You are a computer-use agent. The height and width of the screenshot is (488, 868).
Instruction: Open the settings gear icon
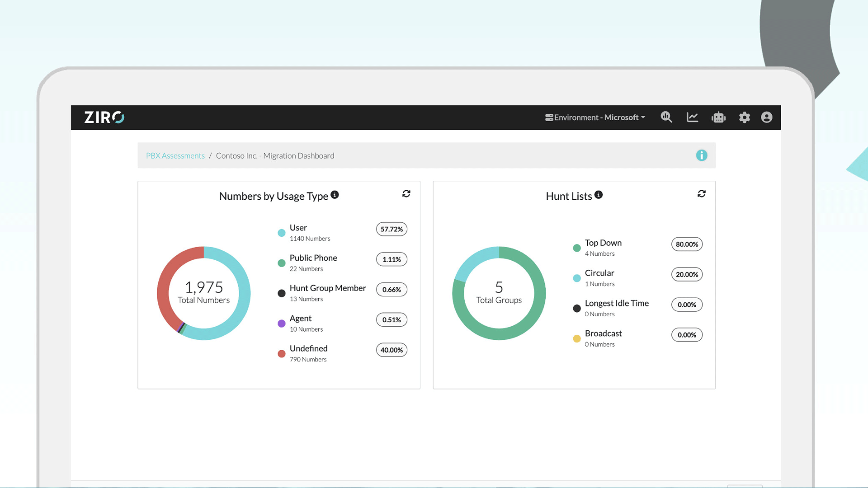[x=744, y=117]
